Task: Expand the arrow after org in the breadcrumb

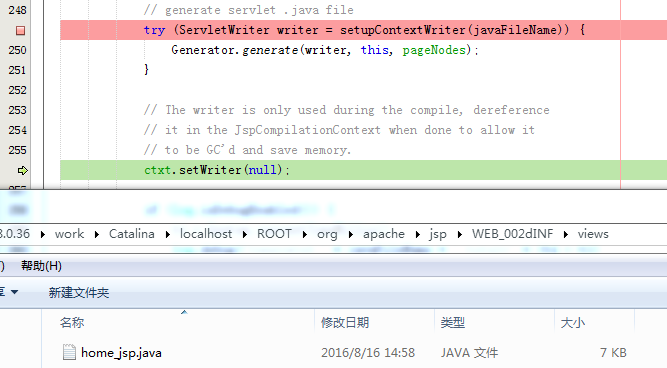Action: click(351, 234)
